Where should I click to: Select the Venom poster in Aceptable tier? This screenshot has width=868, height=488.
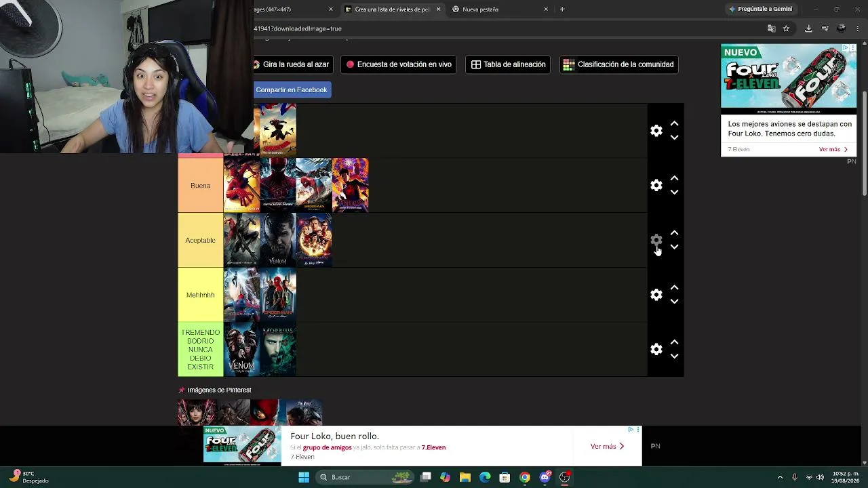(278, 240)
